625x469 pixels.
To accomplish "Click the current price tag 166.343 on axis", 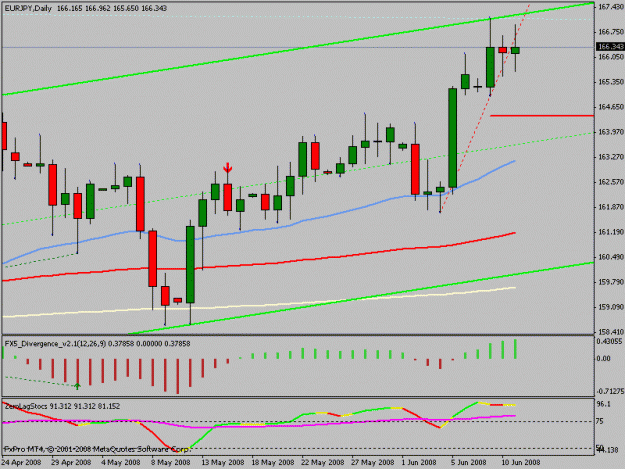I will click(610, 47).
